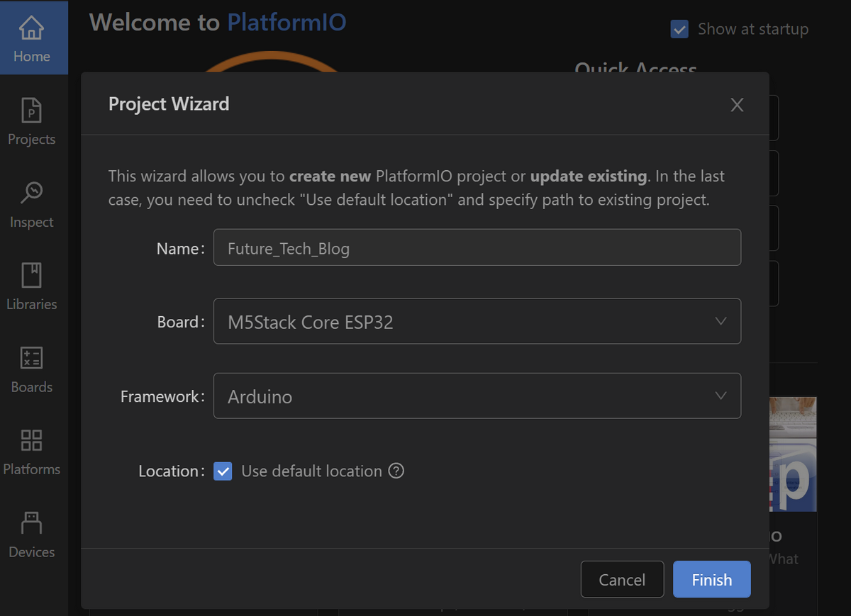The width and height of the screenshot is (851, 616).
Task: Close the Project Wizard dialog with X
Action: [x=737, y=105]
